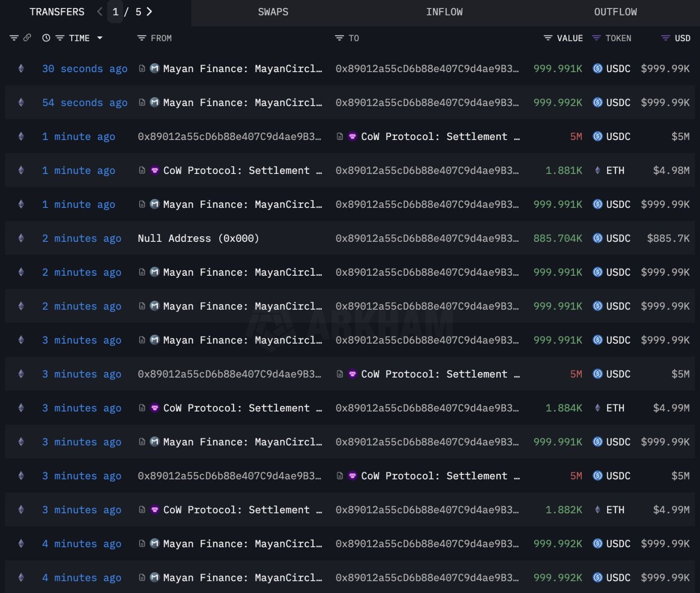Open the USD column filter icon
Viewport: 700px width, 593px height.
pyautogui.click(x=666, y=38)
